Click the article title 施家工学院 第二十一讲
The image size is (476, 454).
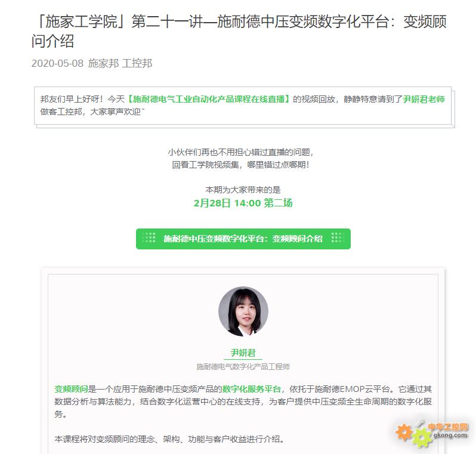point(239,31)
